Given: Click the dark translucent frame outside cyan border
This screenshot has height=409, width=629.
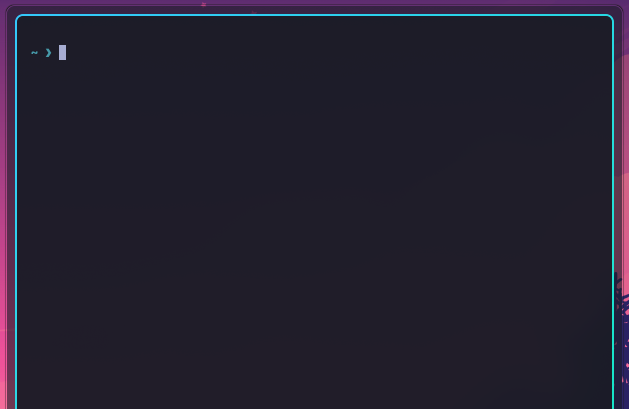Looking at the screenshot, I should [10, 200].
